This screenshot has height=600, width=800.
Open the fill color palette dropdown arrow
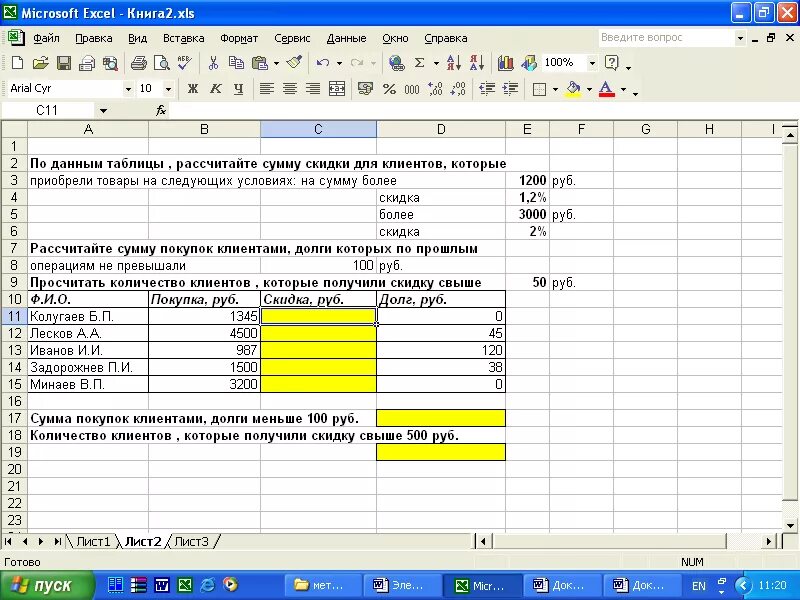pyautogui.click(x=589, y=89)
